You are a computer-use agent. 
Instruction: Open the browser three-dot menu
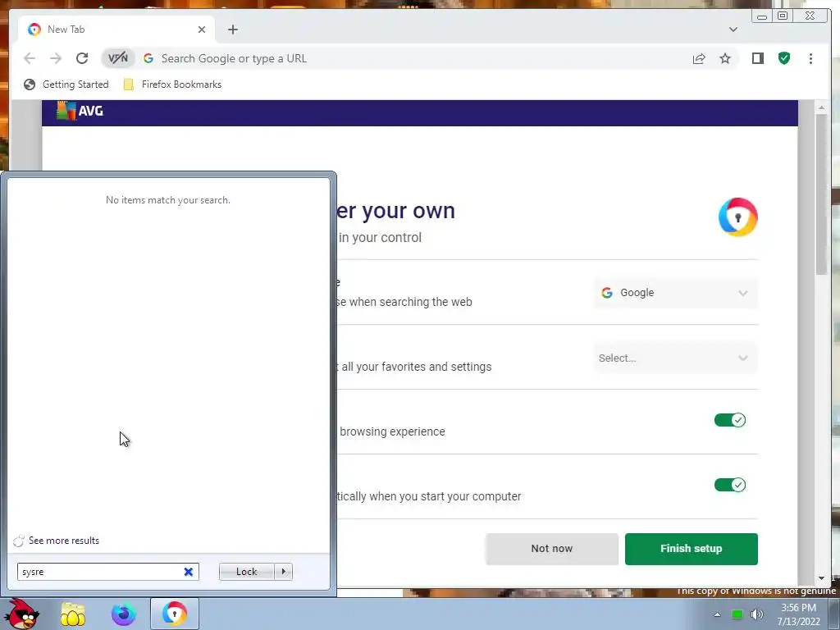810,58
